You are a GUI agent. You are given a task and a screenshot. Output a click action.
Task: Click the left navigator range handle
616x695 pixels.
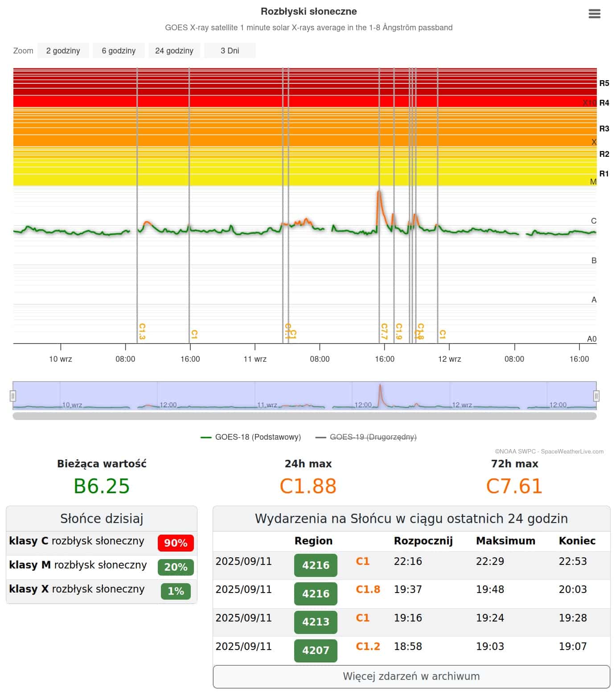(x=13, y=396)
